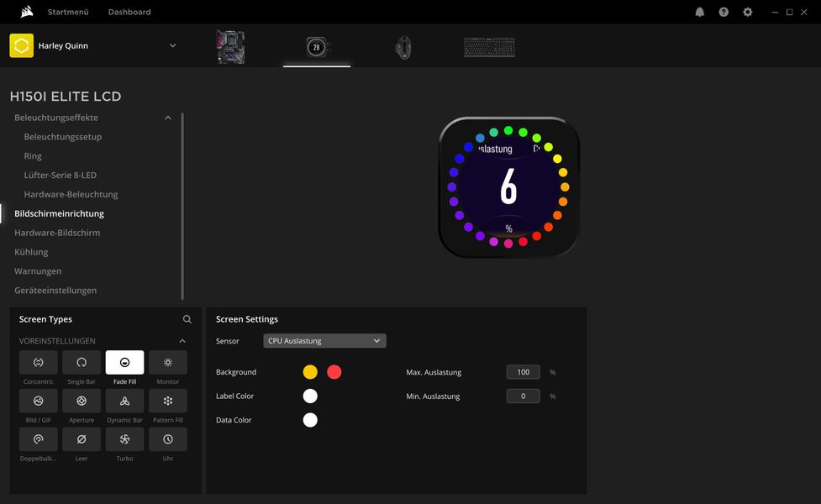The image size is (821, 504).
Task: Click the yellow Harley Quinn profile icon
Action: click(x=22, y=45)
